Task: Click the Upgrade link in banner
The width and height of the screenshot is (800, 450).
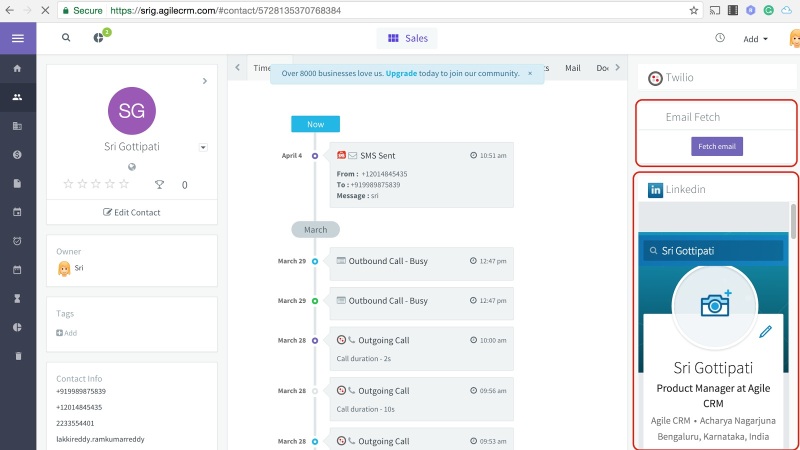Action: 401,73
